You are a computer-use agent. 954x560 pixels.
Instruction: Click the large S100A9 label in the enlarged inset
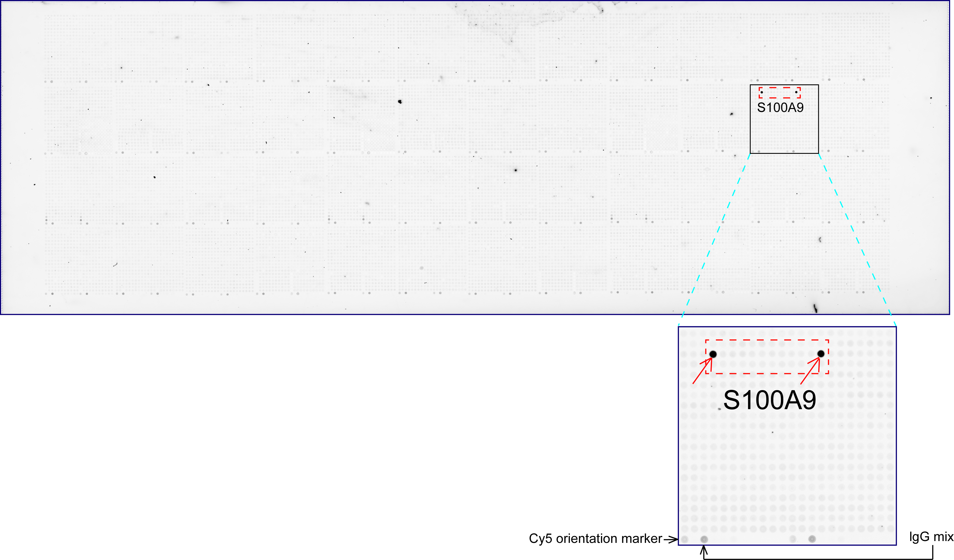coord(770,400)
